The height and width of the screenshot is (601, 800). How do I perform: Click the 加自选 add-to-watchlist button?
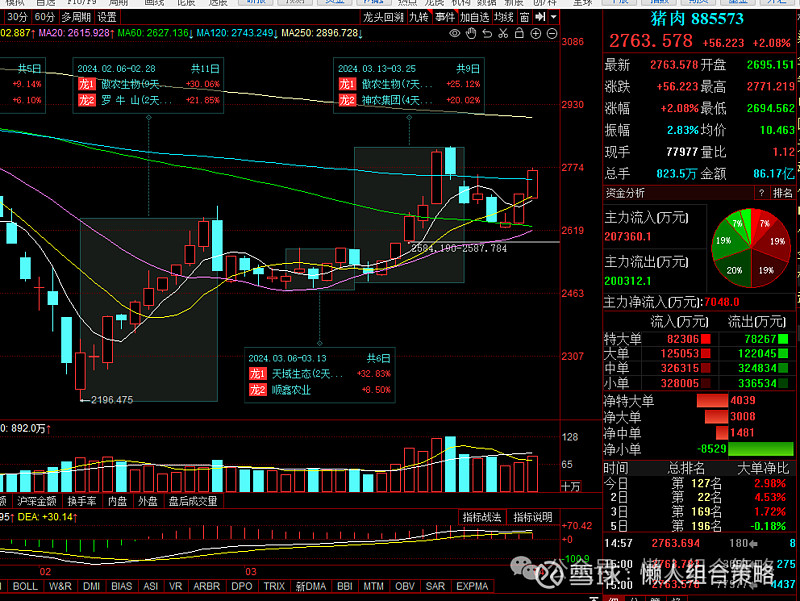(x=474, y=17)
